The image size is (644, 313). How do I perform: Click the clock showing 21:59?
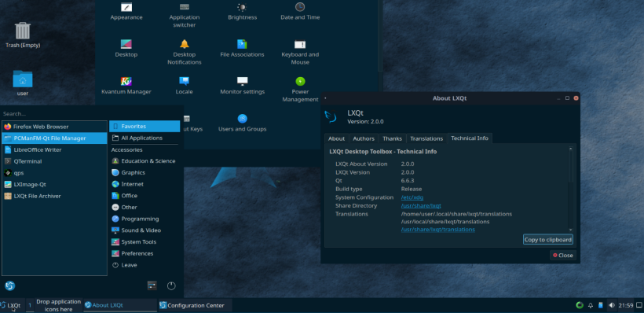click(x=625, y=305)
